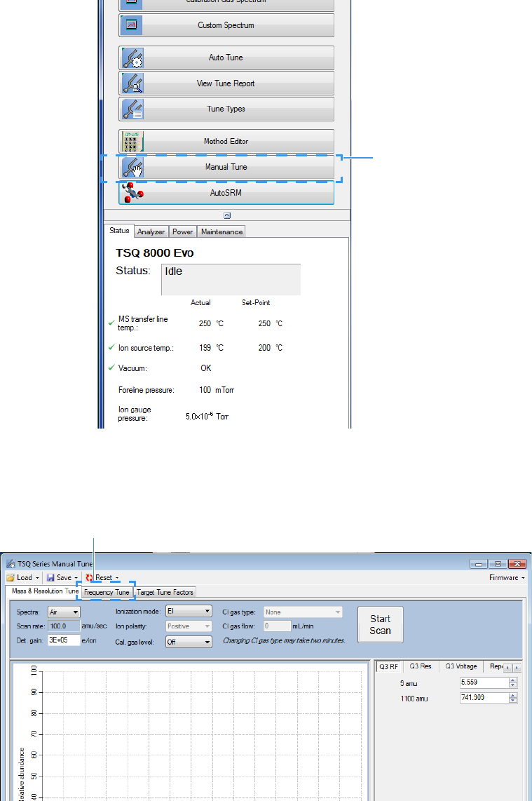Open the Reset dropdown arrow
This screenshot has height=801, width=532.
[117, 578]
